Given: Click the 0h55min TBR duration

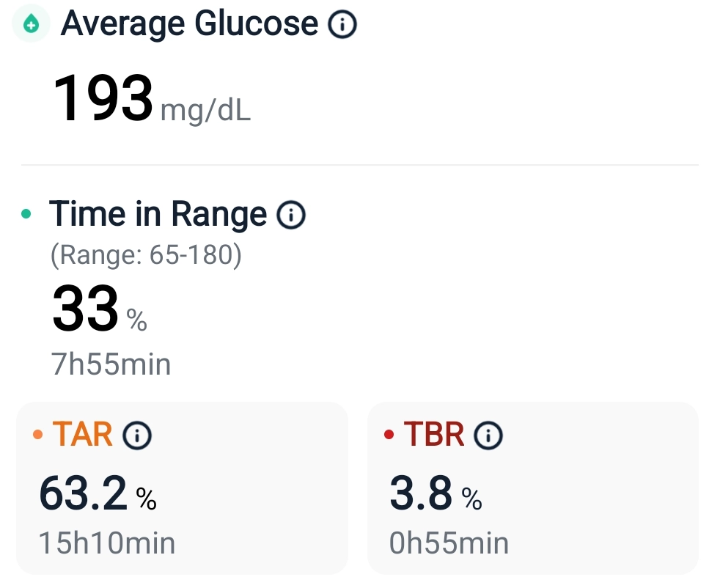Looking at the screenshot, I should point(449,543).
